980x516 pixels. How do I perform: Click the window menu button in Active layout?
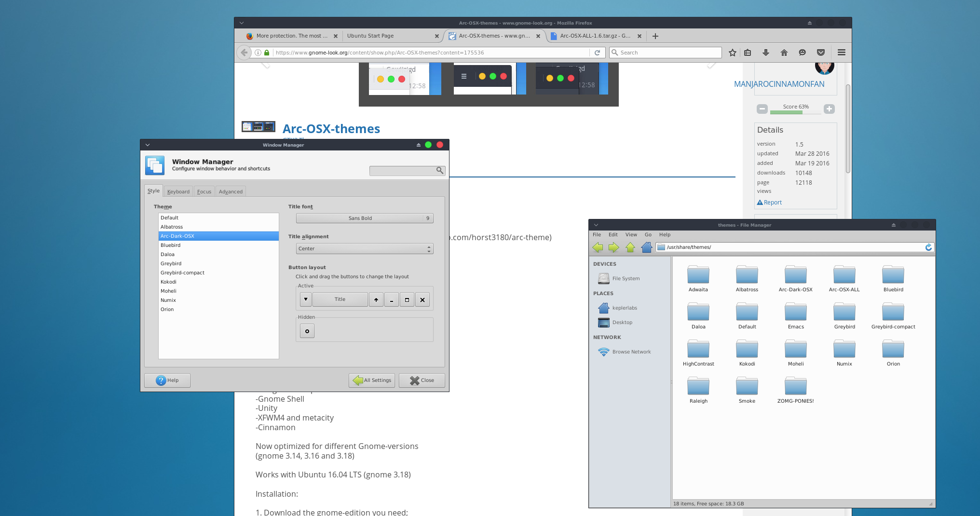306,299
